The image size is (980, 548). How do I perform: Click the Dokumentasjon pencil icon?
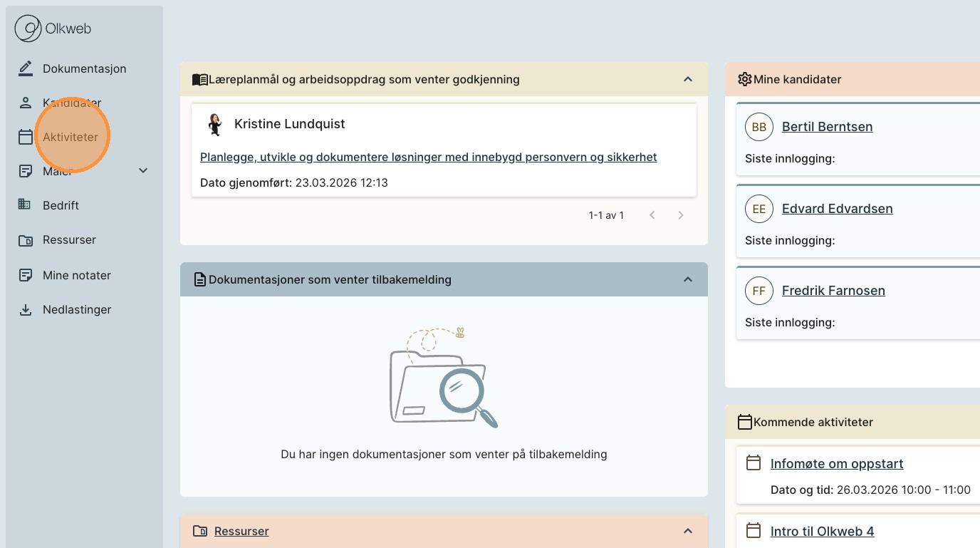pos(26,68)
